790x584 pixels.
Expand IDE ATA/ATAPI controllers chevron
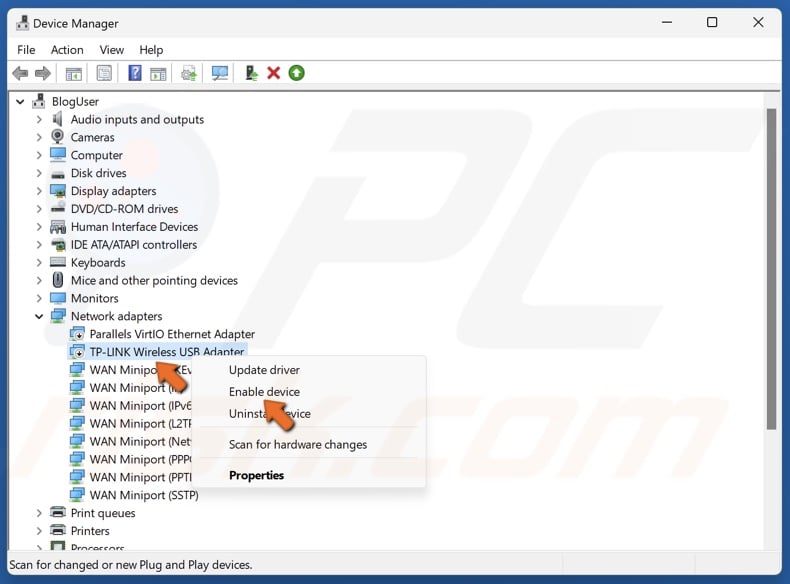click(x=39, y=244)
